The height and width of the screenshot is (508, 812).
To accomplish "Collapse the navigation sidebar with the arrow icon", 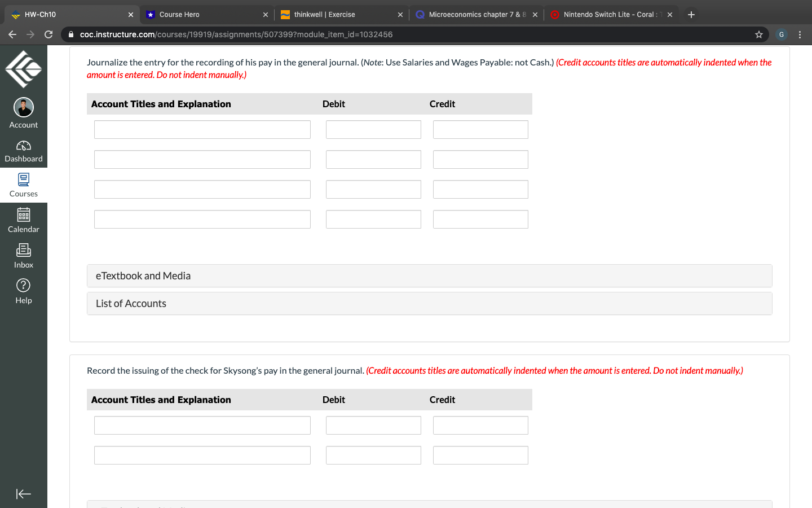I will [23, 493].
